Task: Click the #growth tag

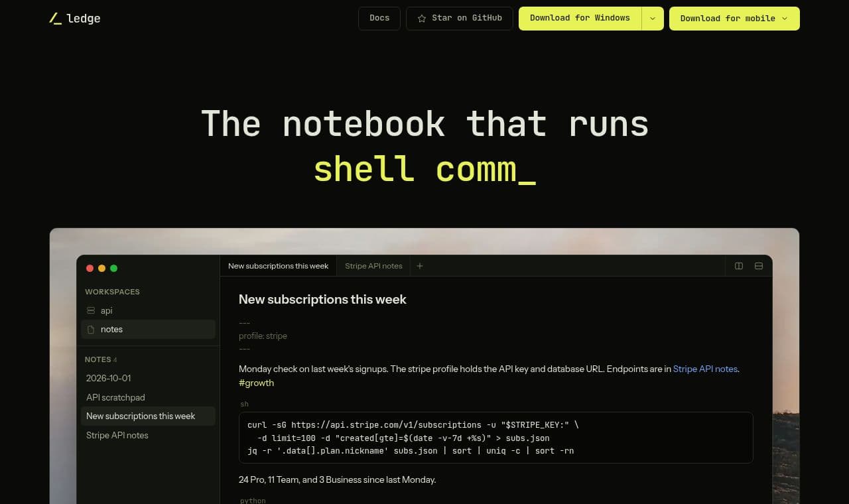Action: pyautogui.click(x=256, y=383)
